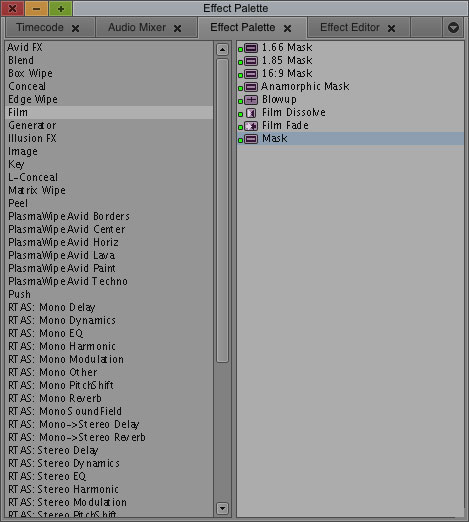The width and height of the screenshot is (469, 522).
Task: Click the category list scroll down arrow
Action: point(222,508)
